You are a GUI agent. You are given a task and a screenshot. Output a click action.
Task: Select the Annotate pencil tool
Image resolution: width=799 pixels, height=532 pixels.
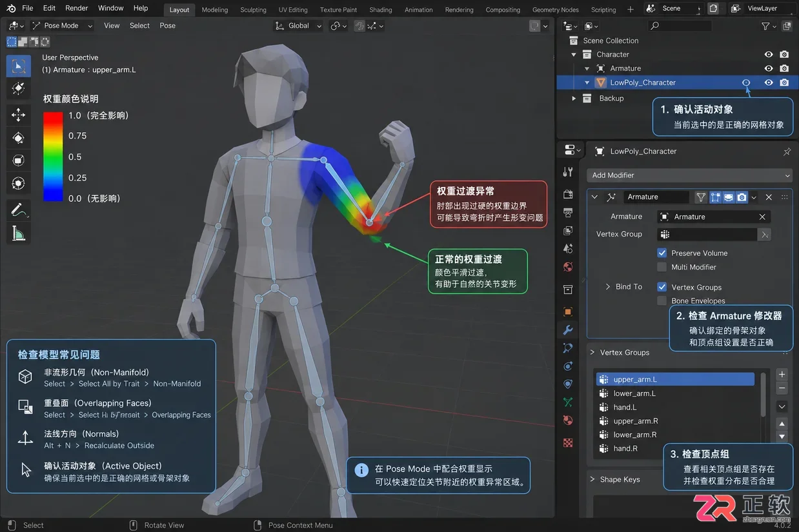tap(18, 210)
